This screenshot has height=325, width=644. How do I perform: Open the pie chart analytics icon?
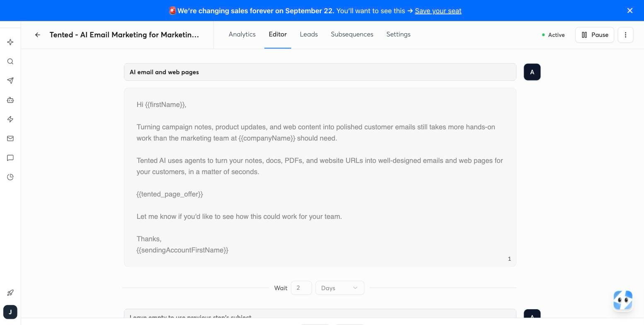(x=10, y=177)
